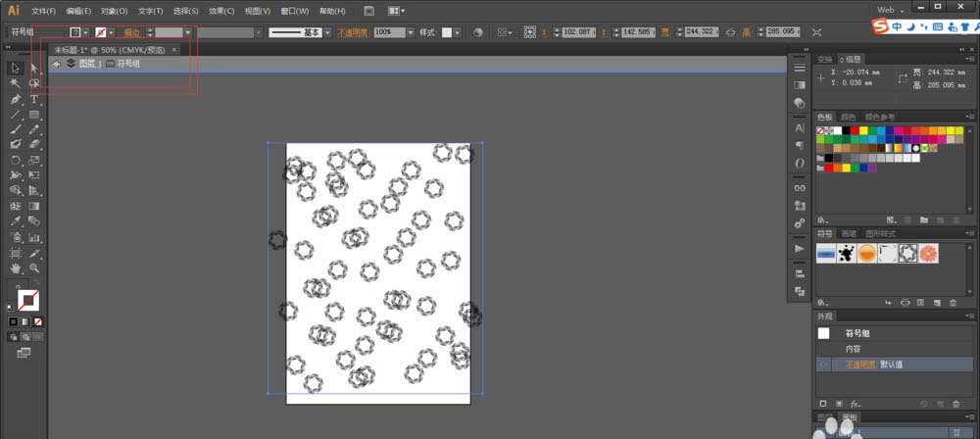This screenshot has height=439, width=980.
Task: Select the black arrow Selection tool
Action: 16,68
